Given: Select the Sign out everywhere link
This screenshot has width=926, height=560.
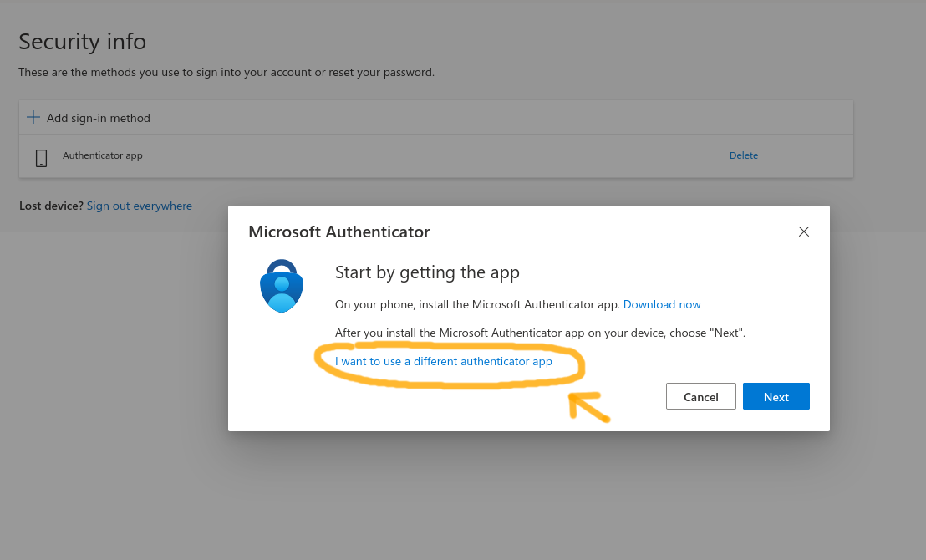Looking at the screenshot, I should [x=140, y=206].
